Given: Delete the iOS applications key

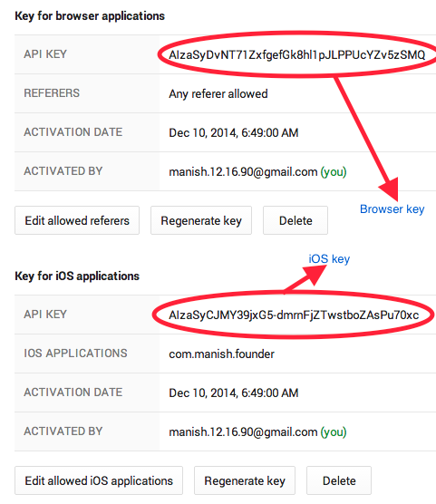Looking at the screenshot, I should [x=339, y=480].
